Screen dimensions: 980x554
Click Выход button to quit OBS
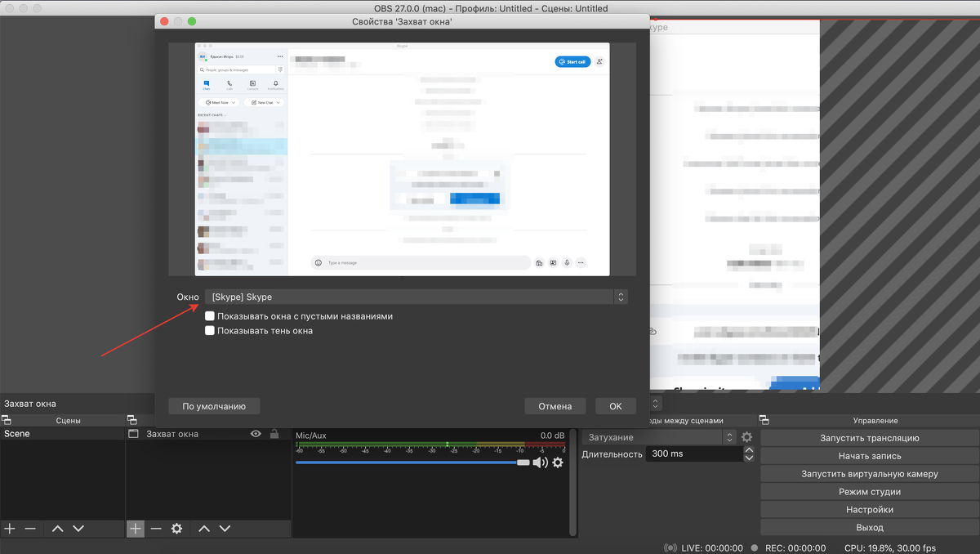(870, 528)
